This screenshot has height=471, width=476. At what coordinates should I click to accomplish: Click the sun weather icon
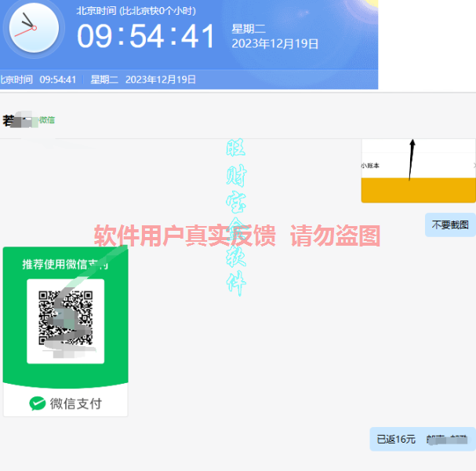pos(369,4)
